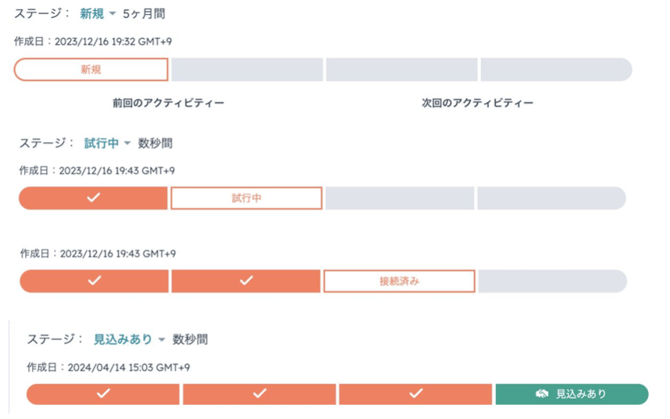670x419 pixels.
Task: Select the outlined 新規 stage segment
Action: 91,70
